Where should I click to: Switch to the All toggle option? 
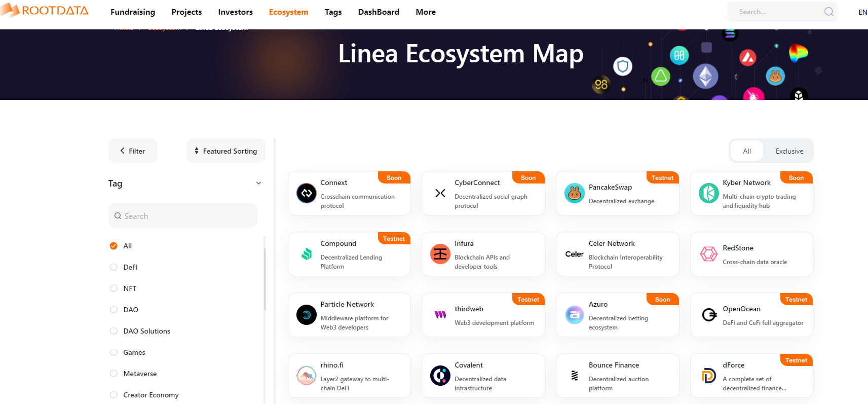tap(747, 151)
